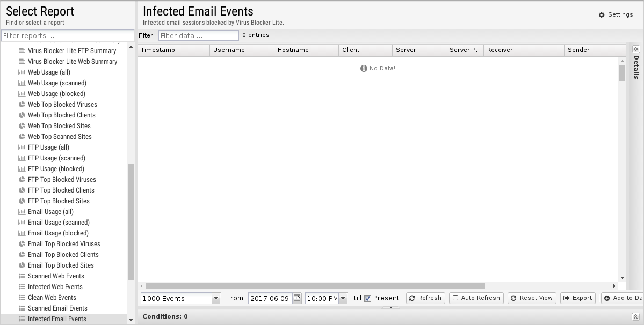Viewport: 644px width, 325px height.
Task: Sort by Username column header
Action: click(242, 50)
